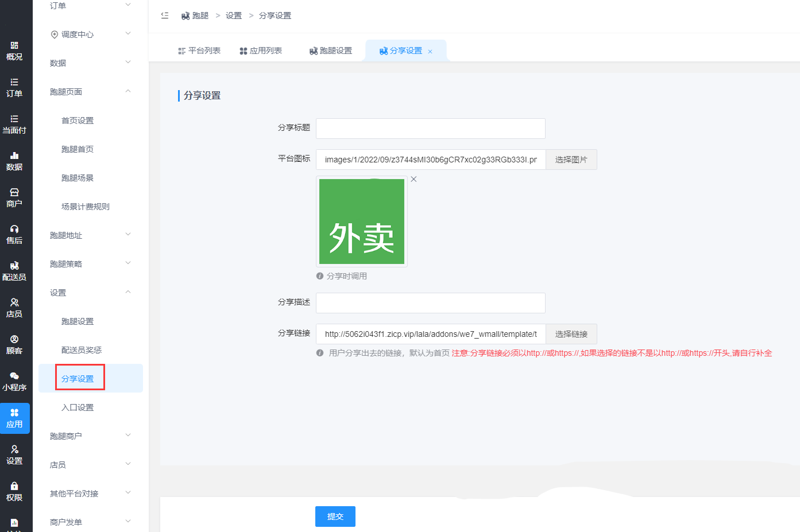Viewport: 800px width, 532px height.
Task: Expand the 其他平台对接 submenu chevron
Action: (128, 492)
